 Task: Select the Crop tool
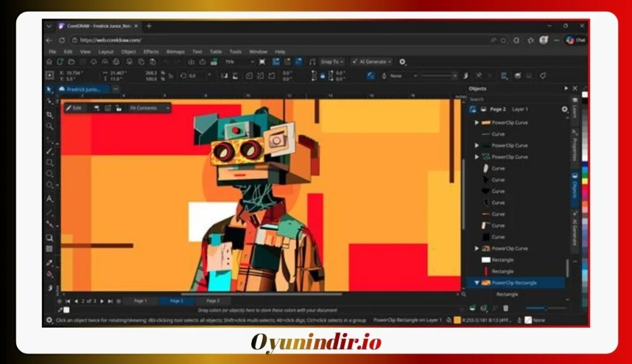click(x=49, y=115)
